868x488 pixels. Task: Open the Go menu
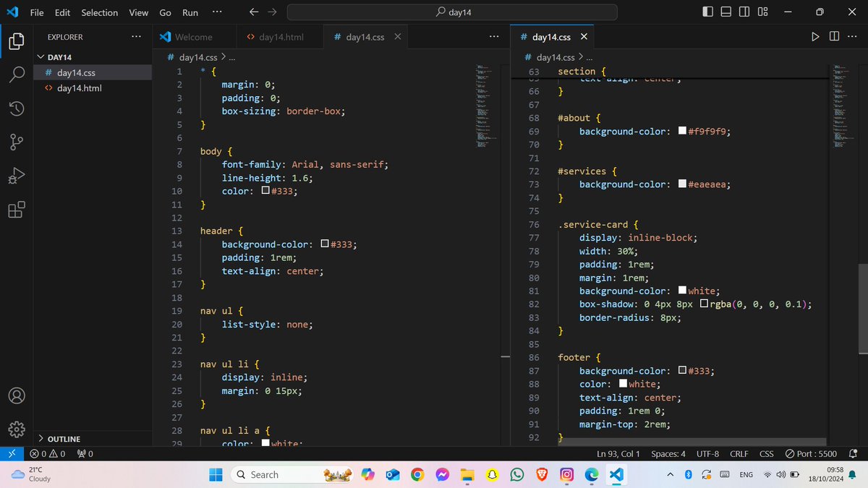(x=165, y=12)
